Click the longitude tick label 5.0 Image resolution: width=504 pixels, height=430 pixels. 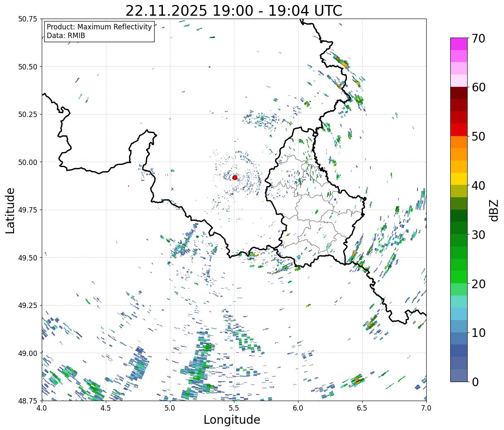(x=170, y=408)
